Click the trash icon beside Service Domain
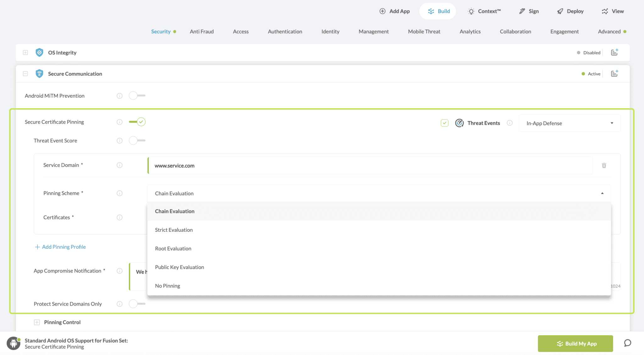This screenshot has height=355, width=644. tap(604, 165)
